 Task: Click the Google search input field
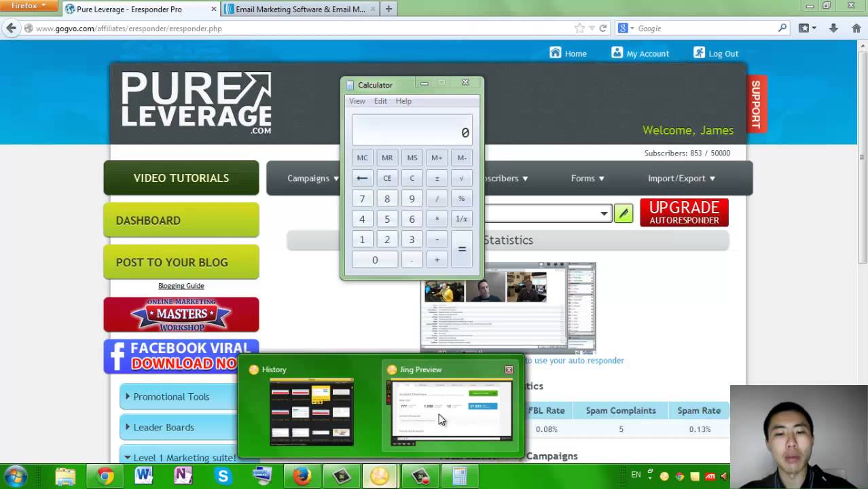pyautogui.click(x=706, y=29)
